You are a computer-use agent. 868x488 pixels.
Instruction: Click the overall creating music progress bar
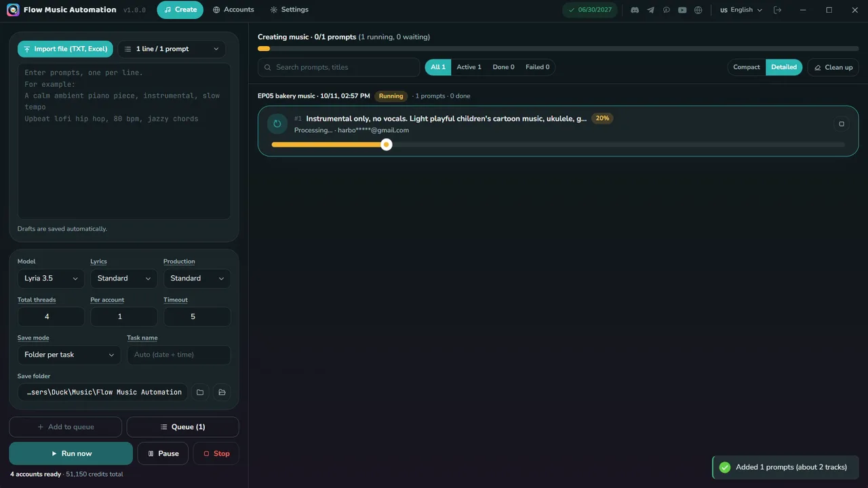(x=558, y=49)
